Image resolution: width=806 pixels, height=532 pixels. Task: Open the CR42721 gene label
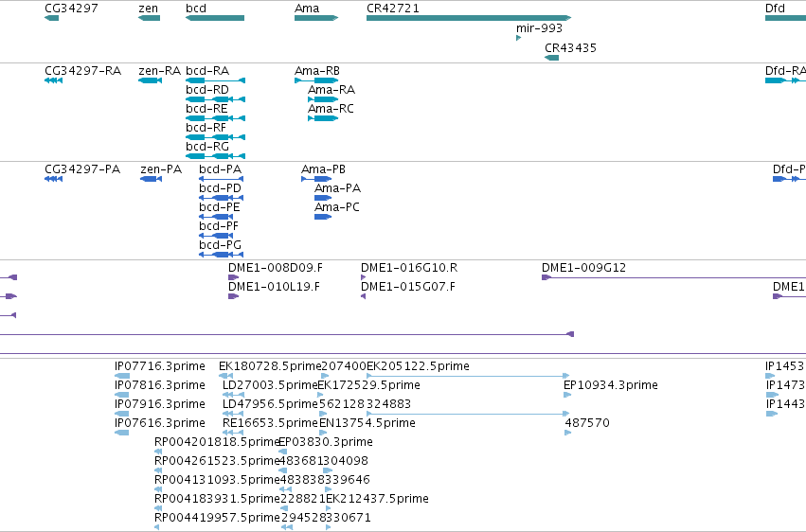[393, 9]
